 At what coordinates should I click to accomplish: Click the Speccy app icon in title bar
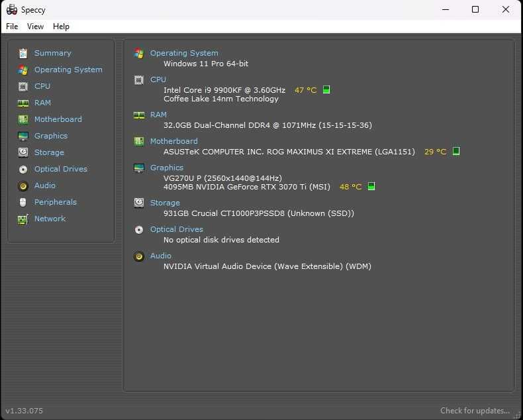pyautogui.click(x=12, y=10)
